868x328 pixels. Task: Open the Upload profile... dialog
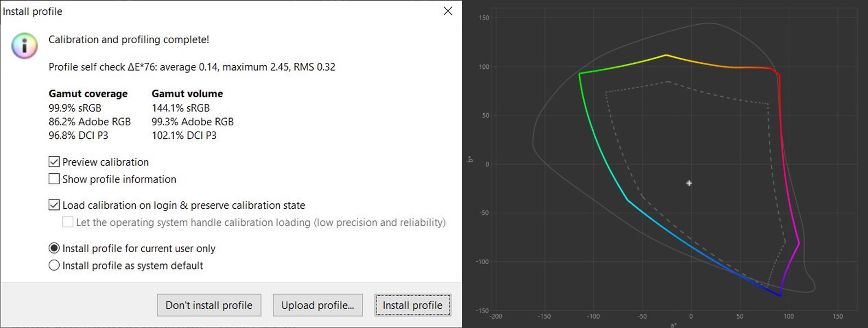(317, 305)
